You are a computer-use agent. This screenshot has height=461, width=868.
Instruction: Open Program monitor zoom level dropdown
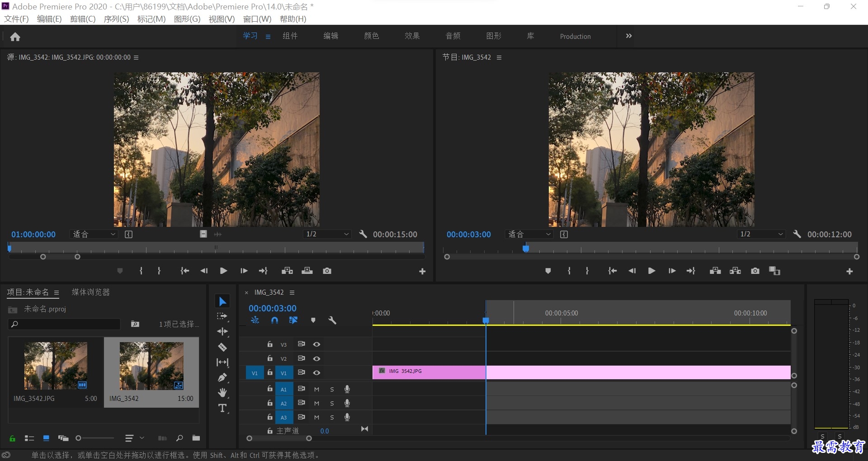[x=529, y=234]
